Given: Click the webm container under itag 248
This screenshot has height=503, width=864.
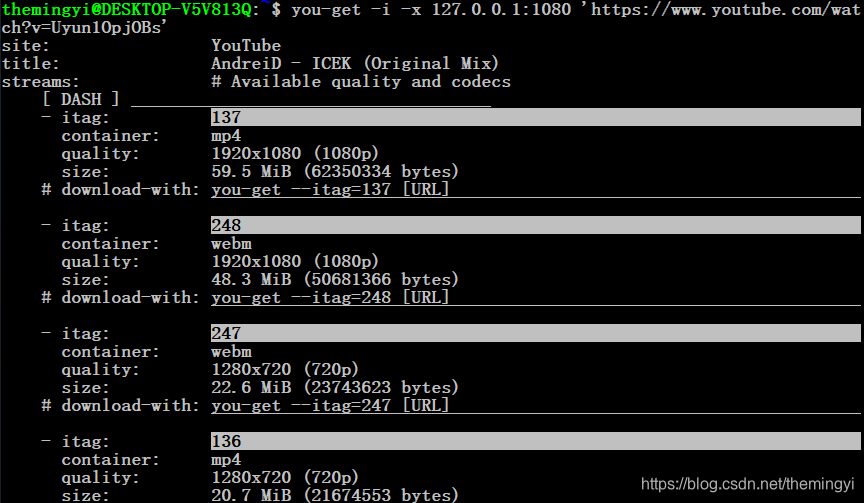Looking at the screenshot, I should [x=231, y=244].
